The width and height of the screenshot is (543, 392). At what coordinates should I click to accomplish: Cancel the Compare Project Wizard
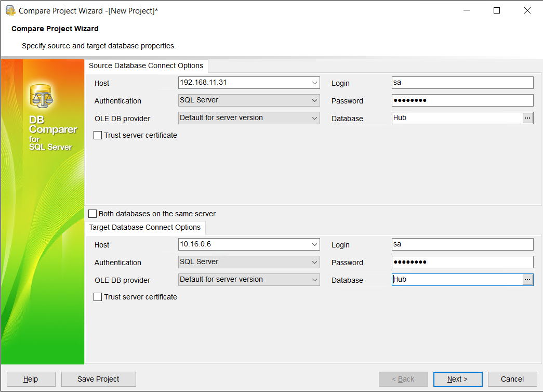(x=512, y=379)
